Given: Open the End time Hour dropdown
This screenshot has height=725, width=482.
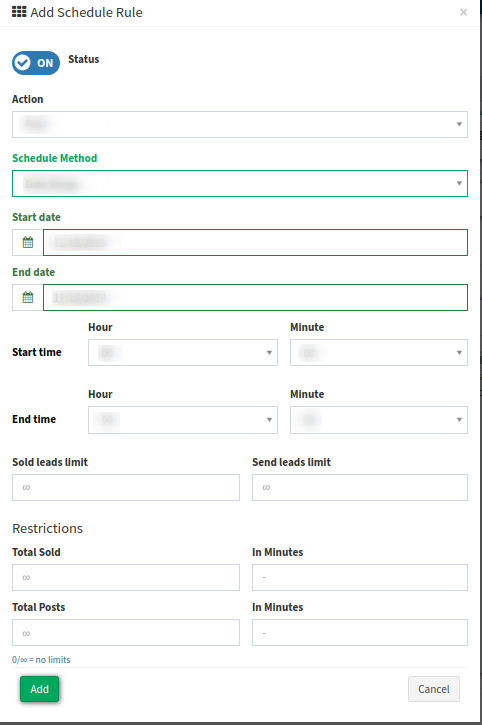Looking at the screenshot, I should [183, 420].
